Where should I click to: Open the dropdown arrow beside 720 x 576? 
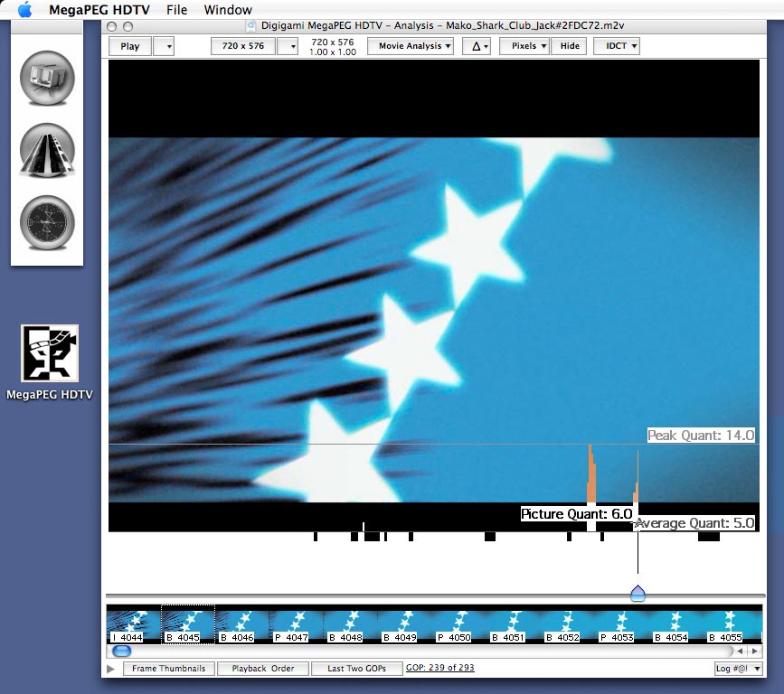click(x=288, y=46)
